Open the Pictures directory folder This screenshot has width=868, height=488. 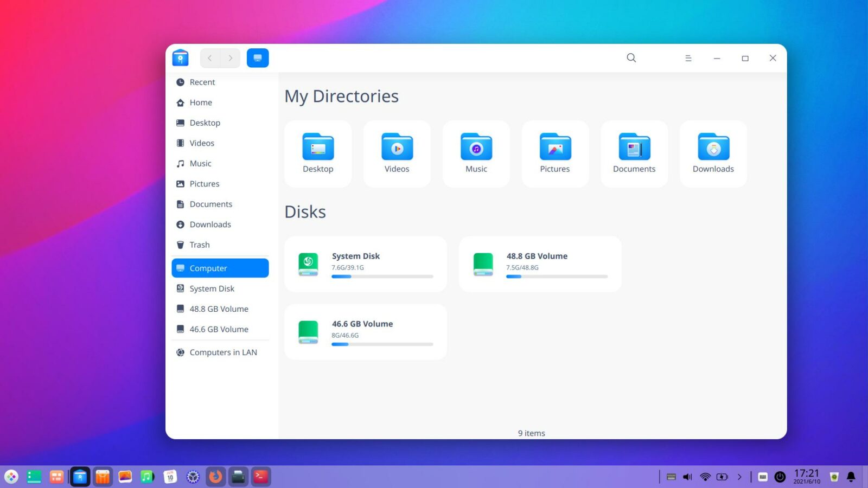(x=554, y=153)
